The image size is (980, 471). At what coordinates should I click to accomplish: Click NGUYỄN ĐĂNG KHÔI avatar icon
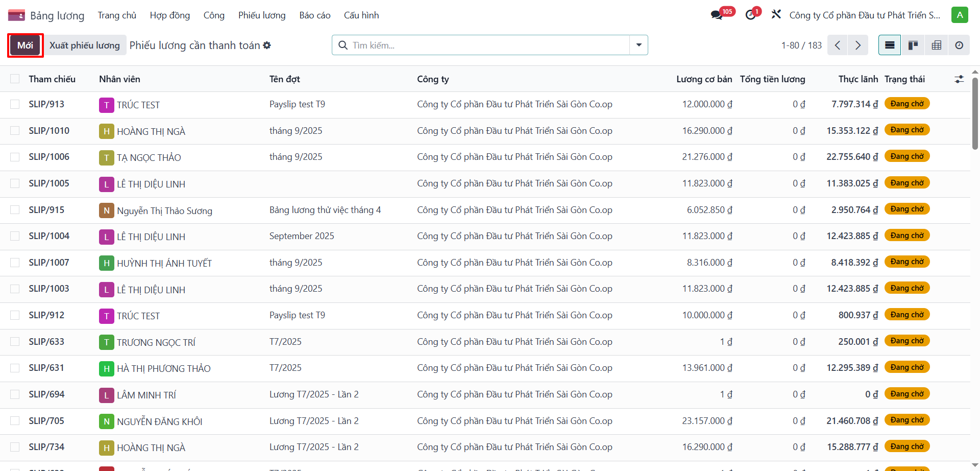(106, 421)
